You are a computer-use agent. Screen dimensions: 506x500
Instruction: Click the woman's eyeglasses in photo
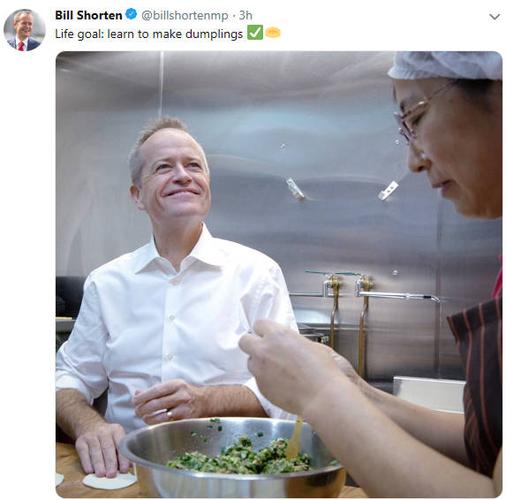pos(417,114)
